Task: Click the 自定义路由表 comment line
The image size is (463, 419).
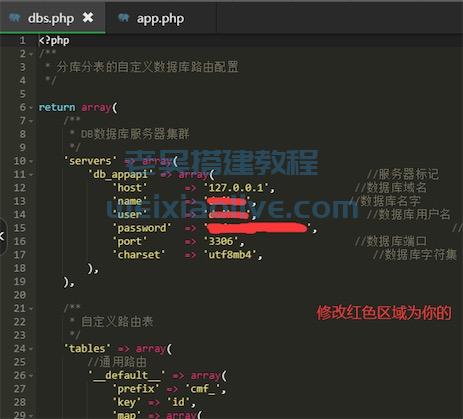Action: (117, 322)
